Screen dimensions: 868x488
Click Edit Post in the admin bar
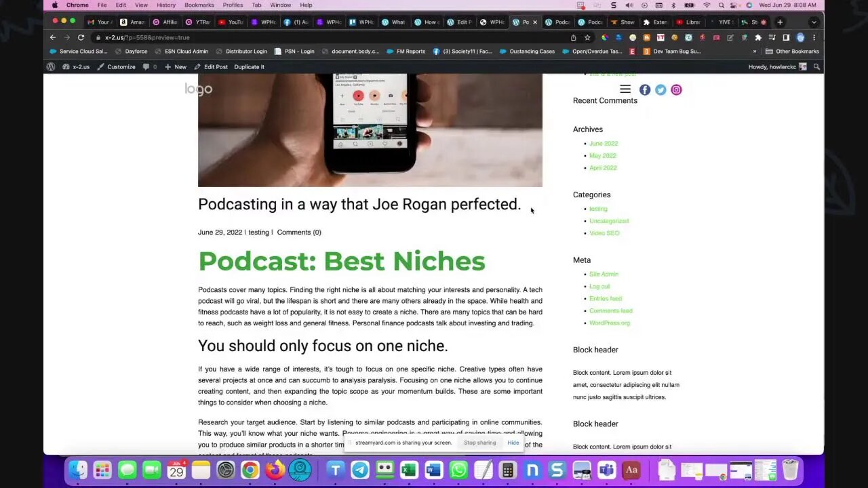click(211, 66)
